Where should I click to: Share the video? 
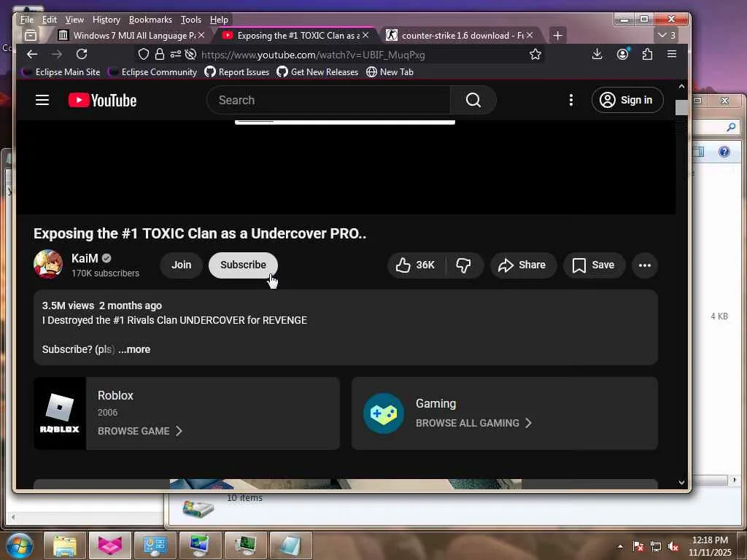click(523, 265)
